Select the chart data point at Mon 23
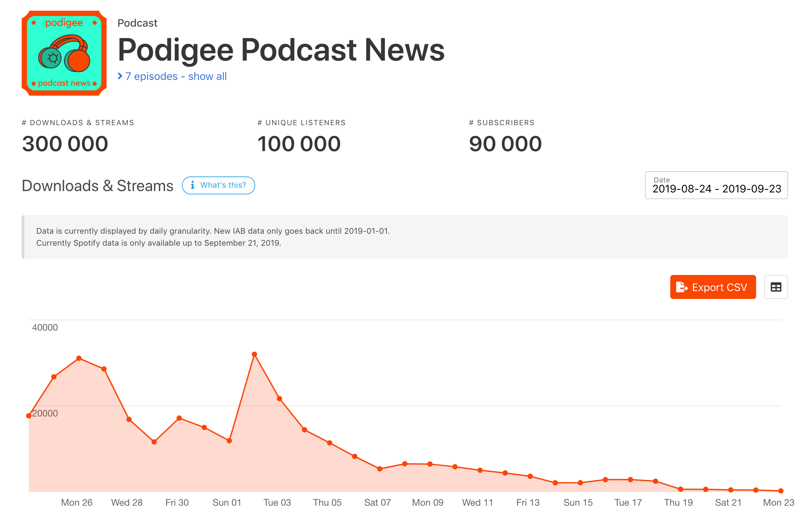The height and width of the screenshot is (520, 812). coord(781,491)
